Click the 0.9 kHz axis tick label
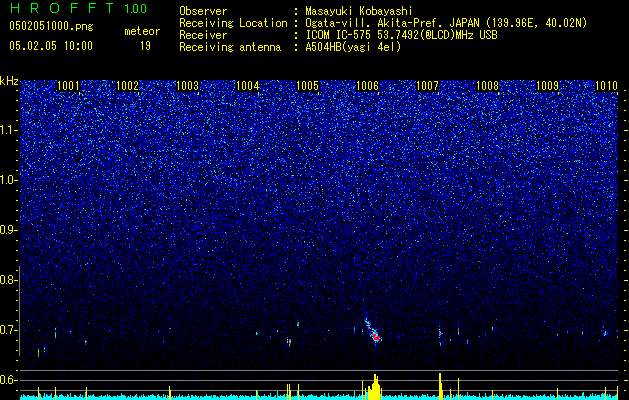Screen dimensions: 629x400 click(8, 230)
